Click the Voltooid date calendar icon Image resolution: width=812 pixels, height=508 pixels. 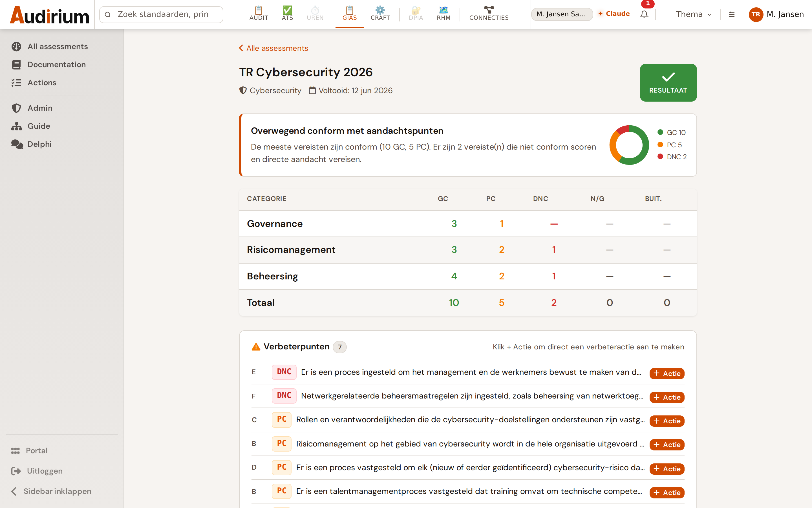pos(312,90)
